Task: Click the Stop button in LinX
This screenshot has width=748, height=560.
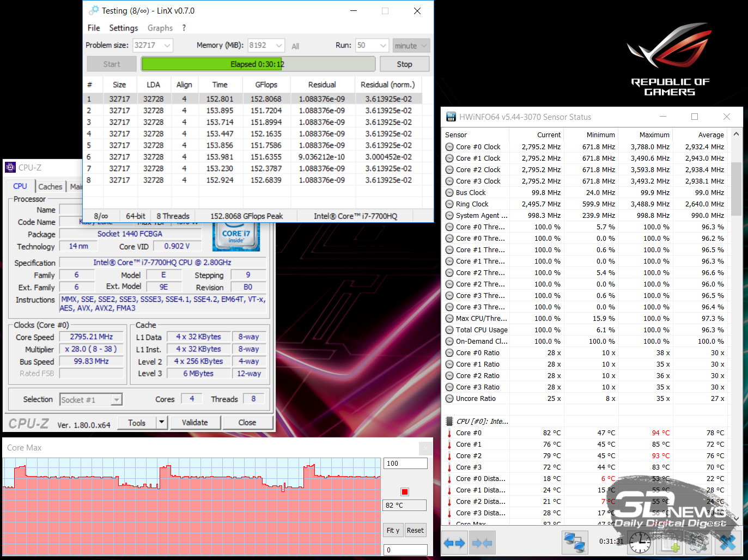Action: click(x=404, y=64)
